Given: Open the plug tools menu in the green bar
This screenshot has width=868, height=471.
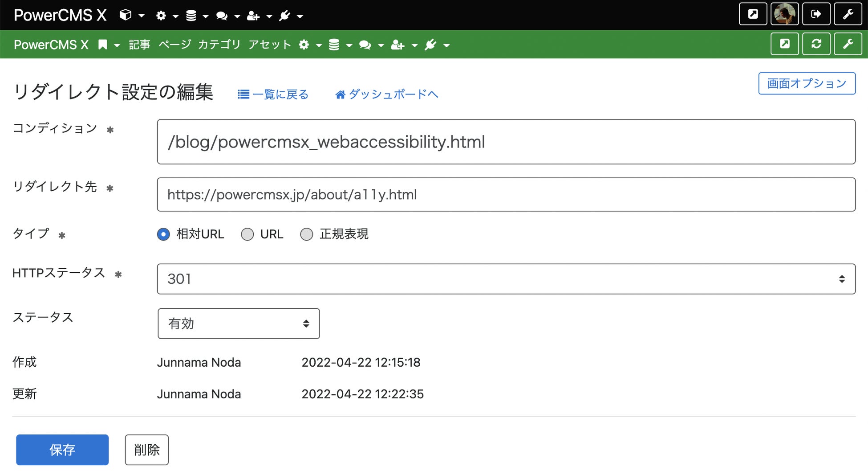Looking at the screenshot, I should tap(437, 45).
